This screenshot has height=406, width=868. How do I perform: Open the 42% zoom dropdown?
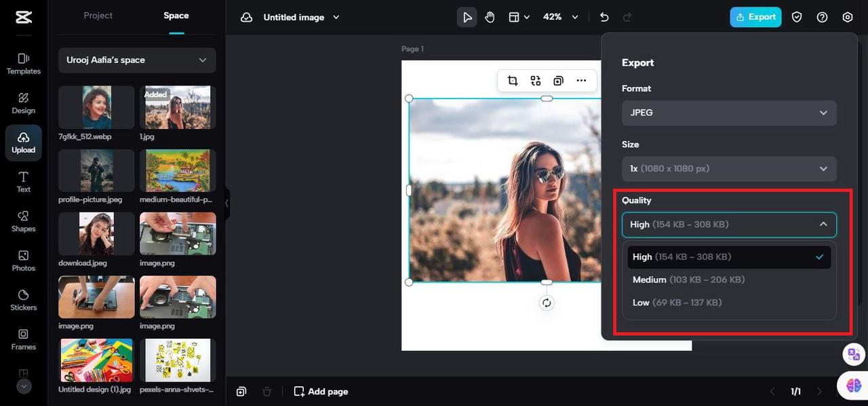click(x=561, y=17)
